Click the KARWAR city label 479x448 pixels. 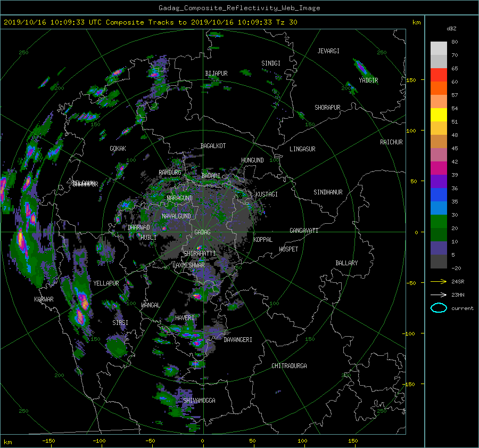(x=44, y=299)
